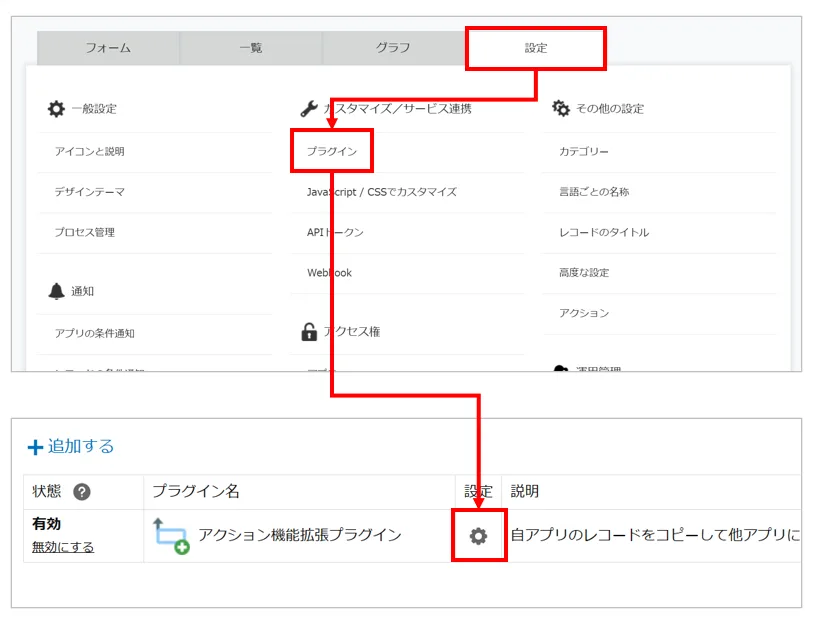Switch to the 一覧 tab
This screenshot has height=619, width=817.
251,48
